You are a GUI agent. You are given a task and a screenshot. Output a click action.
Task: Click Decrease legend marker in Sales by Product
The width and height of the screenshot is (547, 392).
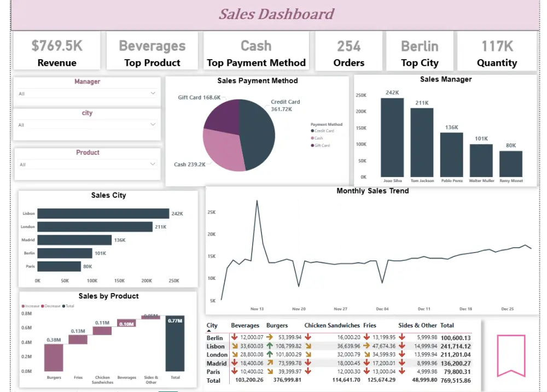coord(43,306)
